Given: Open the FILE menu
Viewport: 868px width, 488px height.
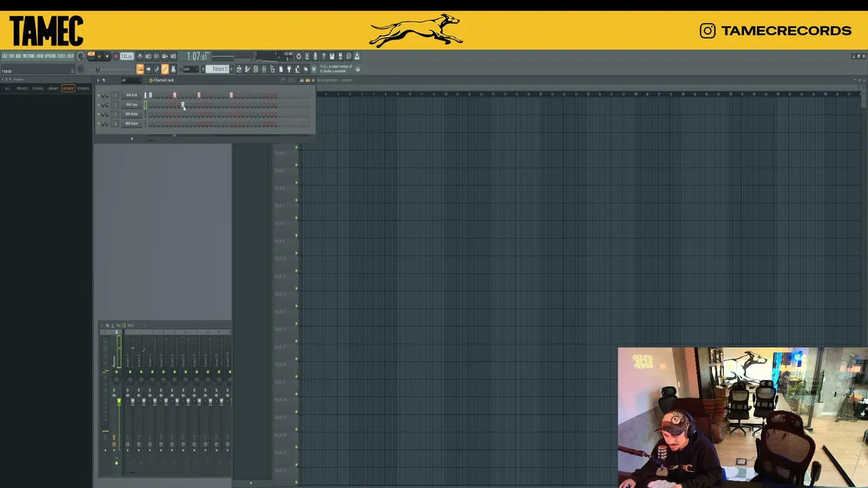Looking at the screenshot, I should coord(4,56).
